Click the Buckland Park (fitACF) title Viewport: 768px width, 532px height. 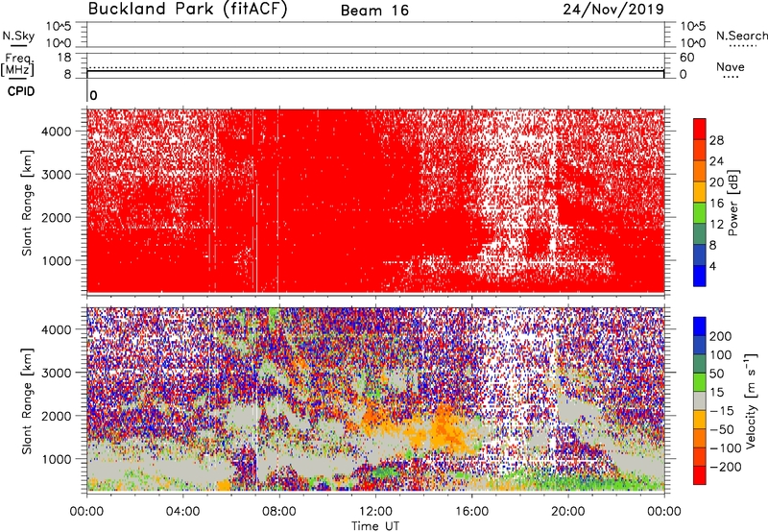(187, 10)
